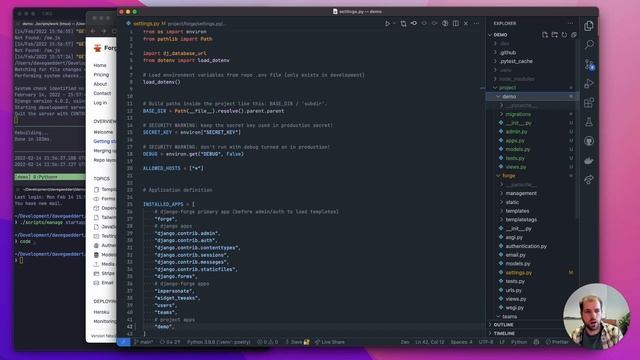The width and height of the screenshot is (640, 360).
Task: Click About in the browser sidebar
Action: coord(100,84)
